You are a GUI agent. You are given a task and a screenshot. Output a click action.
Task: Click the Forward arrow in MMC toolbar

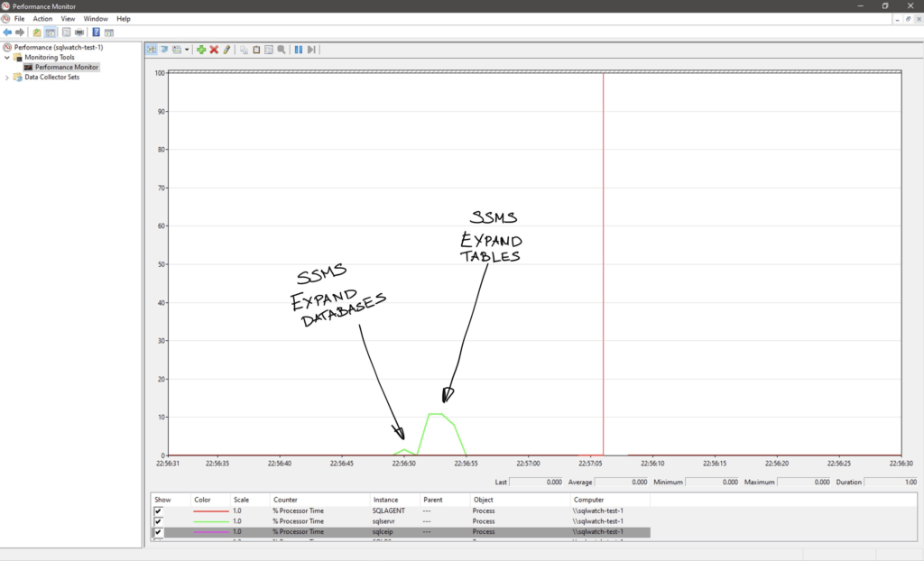point(20,32)
